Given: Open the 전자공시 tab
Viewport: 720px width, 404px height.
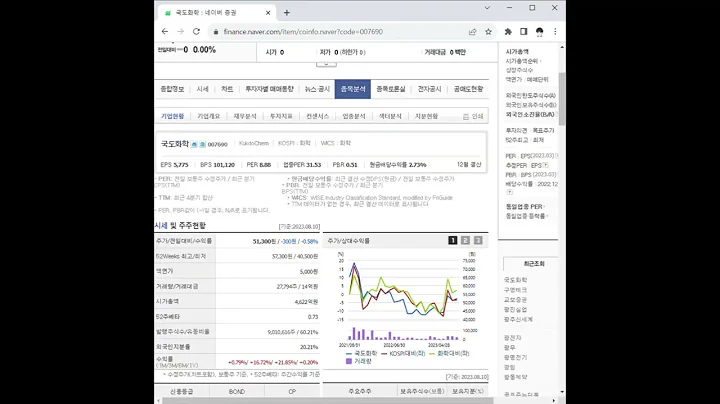Looking at the screenshot, I should pyautogui.click(x=429, y=89).
